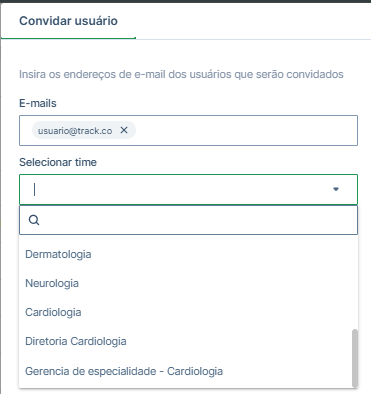Image resolution: width=371 pixels, height=394 pixels.
Task: Click the magnifying glass search icon
Action: [34, 220]
